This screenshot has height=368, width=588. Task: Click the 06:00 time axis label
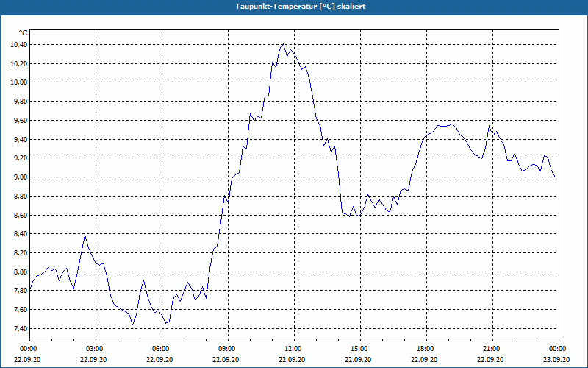coord(162,349)
